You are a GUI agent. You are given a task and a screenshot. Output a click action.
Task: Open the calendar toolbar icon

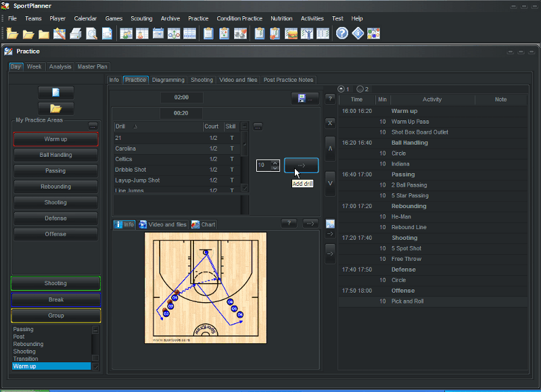[158, 34]
